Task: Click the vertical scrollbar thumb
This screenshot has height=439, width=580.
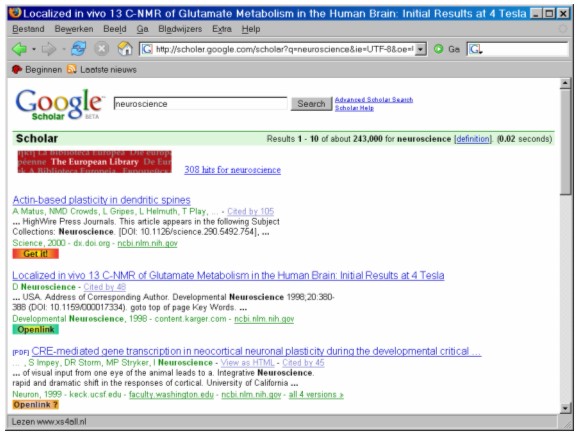Action: (565, 142)
